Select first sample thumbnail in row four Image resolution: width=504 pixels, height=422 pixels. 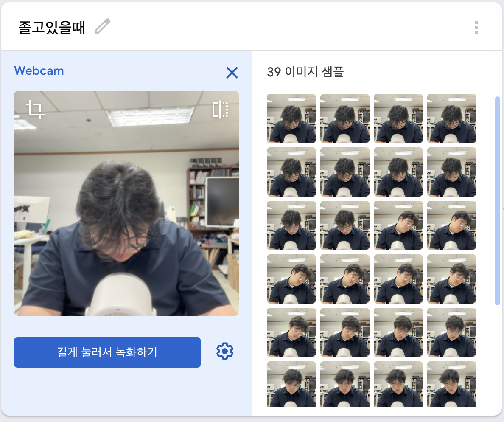click(291, 279)
